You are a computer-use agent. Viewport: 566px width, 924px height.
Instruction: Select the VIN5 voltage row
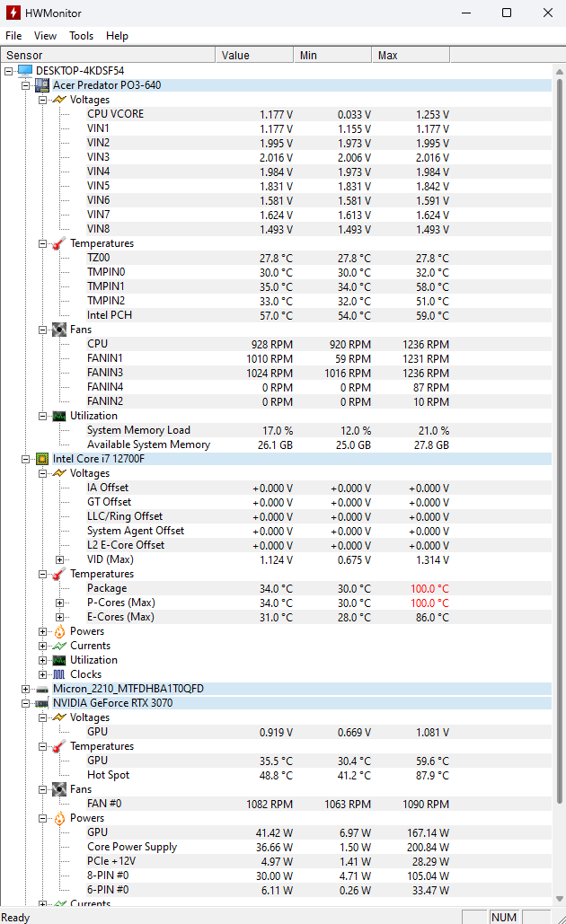click(318, 186)
